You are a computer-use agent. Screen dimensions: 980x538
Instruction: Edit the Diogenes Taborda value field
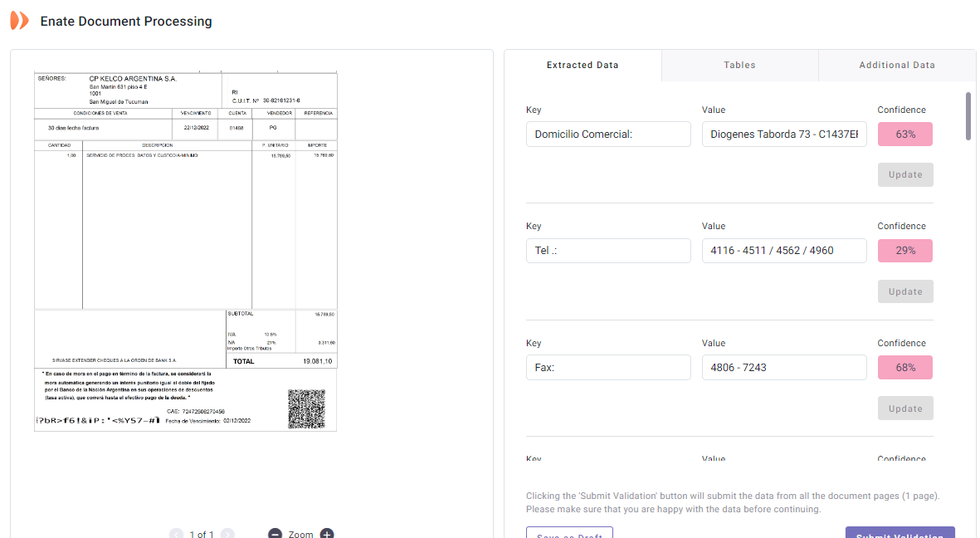[x=784, y=134]
